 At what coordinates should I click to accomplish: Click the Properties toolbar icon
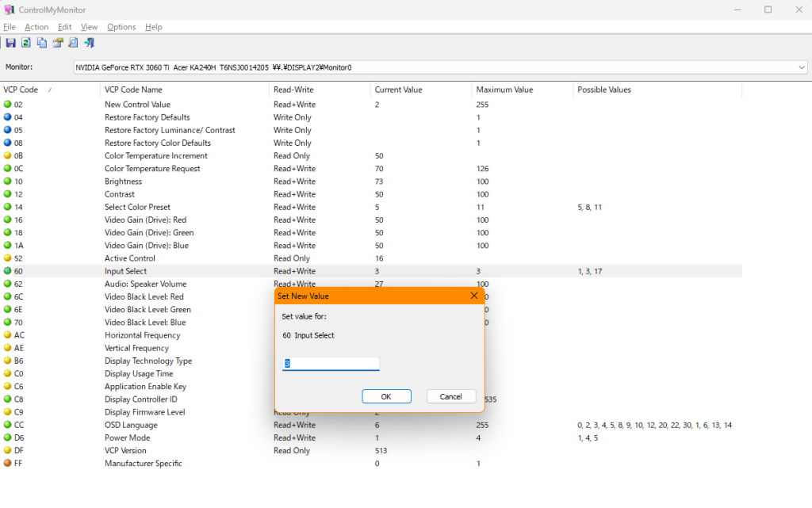(x=57, y=43)
